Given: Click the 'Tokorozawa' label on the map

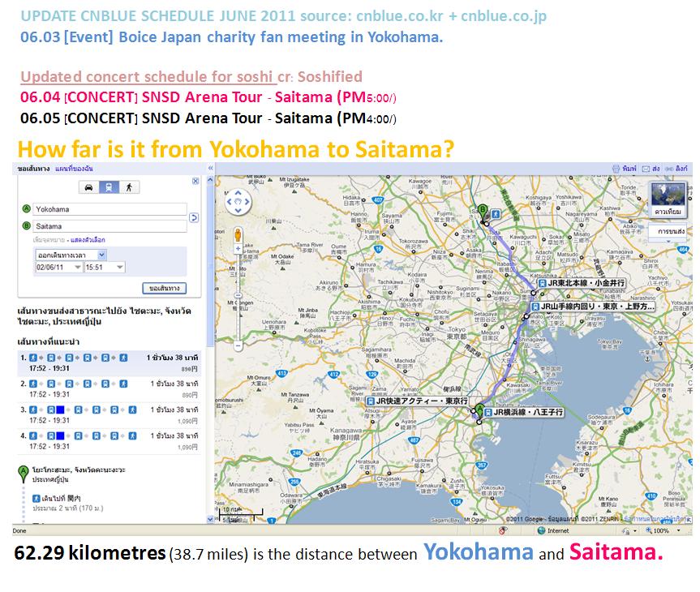Looking at the screenshot, I should (413, 241).
